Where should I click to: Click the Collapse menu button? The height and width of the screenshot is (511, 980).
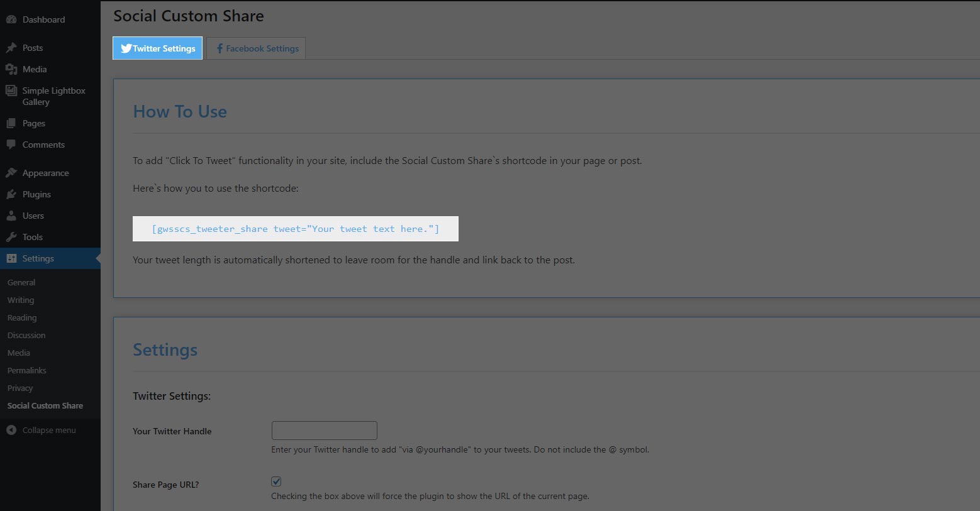point(50,430)
